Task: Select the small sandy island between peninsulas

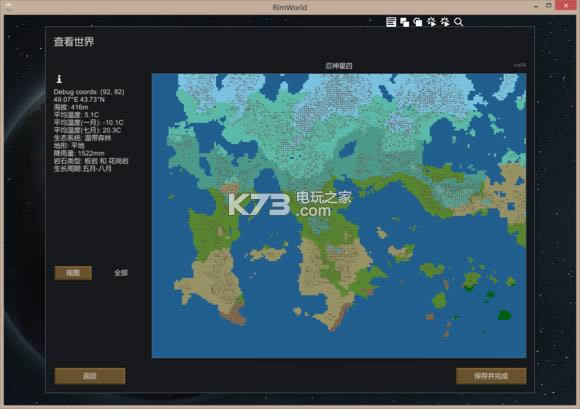Action: pyautogui.click(x=269, y=253)
